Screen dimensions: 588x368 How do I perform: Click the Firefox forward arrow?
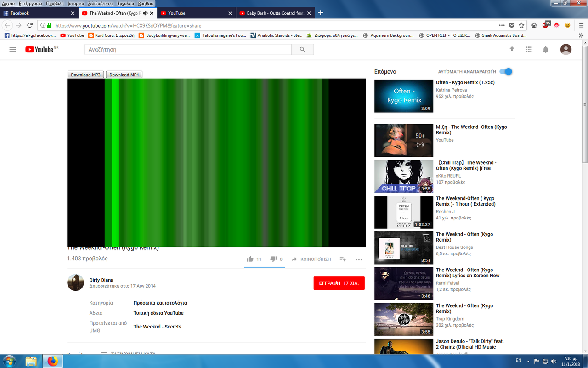[x=19, y=25]
